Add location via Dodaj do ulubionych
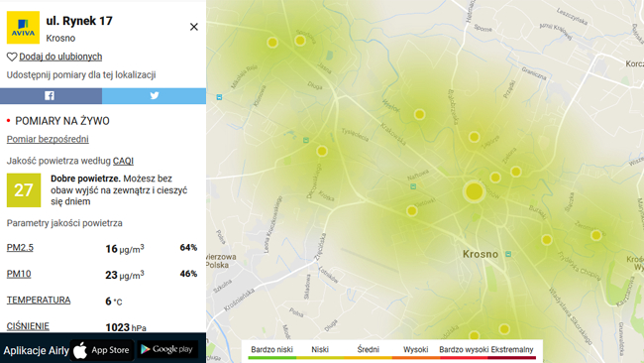The height and width of the screenshot is (363, 644). tap(60, 57)
